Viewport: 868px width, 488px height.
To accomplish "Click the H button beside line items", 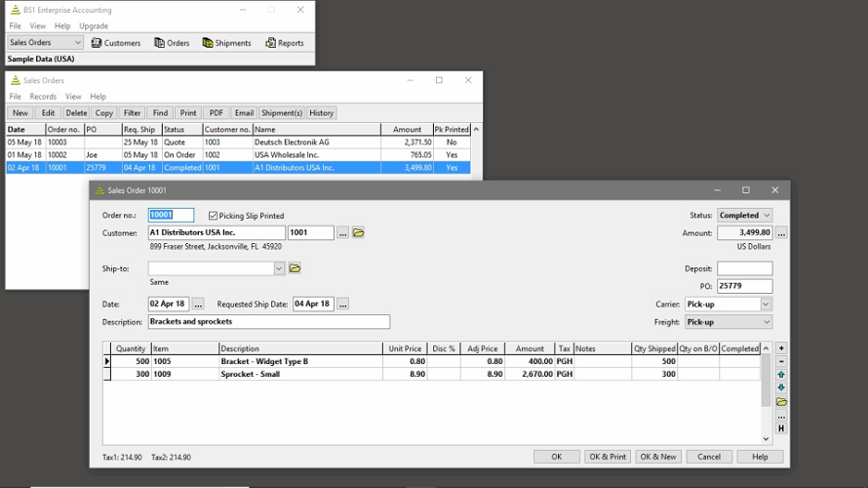I will click(781, 428).
